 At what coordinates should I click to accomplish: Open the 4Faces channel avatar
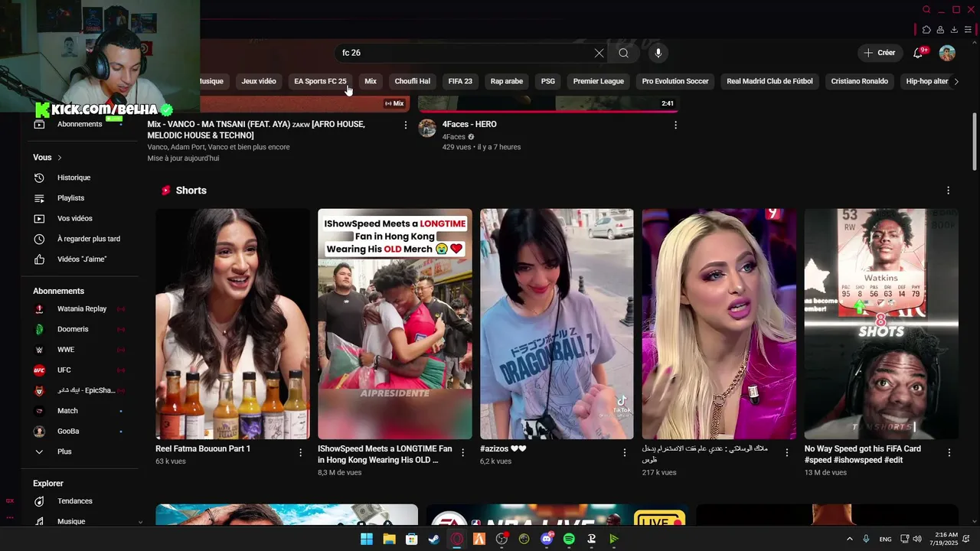click(427, 128)
